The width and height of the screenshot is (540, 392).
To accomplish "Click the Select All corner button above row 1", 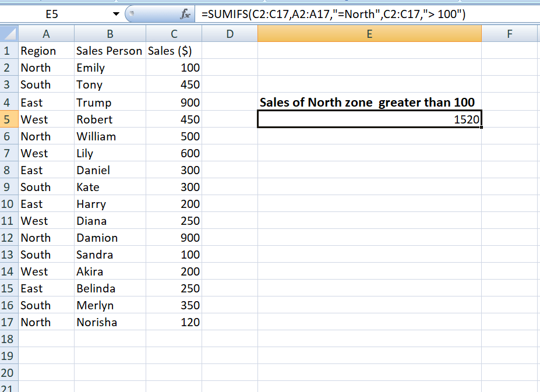I will 8,34.
